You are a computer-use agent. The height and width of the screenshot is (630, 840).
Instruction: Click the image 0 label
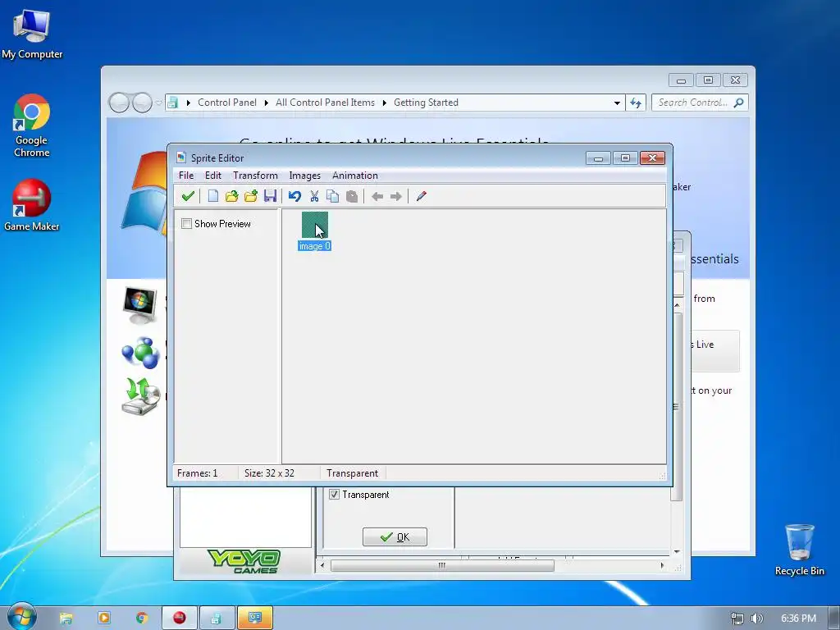click(x=314, y=246)
